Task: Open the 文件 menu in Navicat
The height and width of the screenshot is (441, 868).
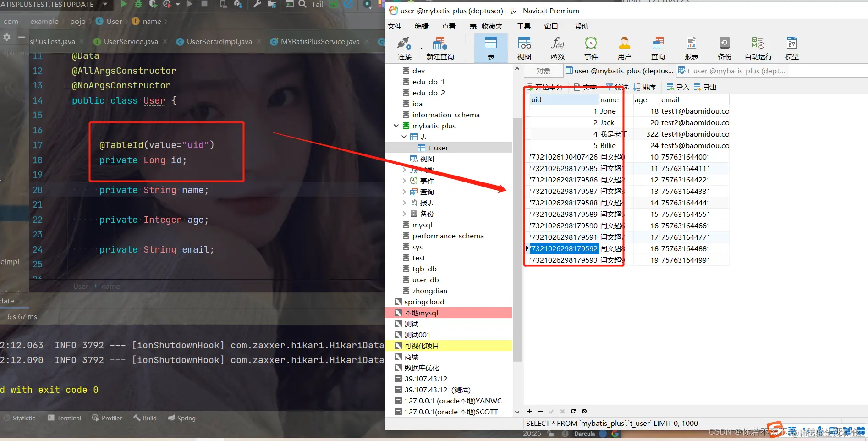Action: coord(395,27)
